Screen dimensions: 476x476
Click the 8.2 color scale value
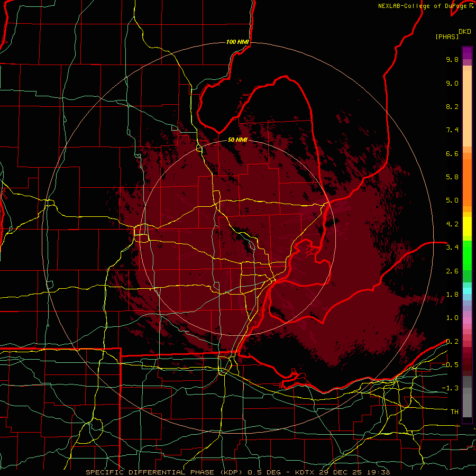(x=452, y=106)
